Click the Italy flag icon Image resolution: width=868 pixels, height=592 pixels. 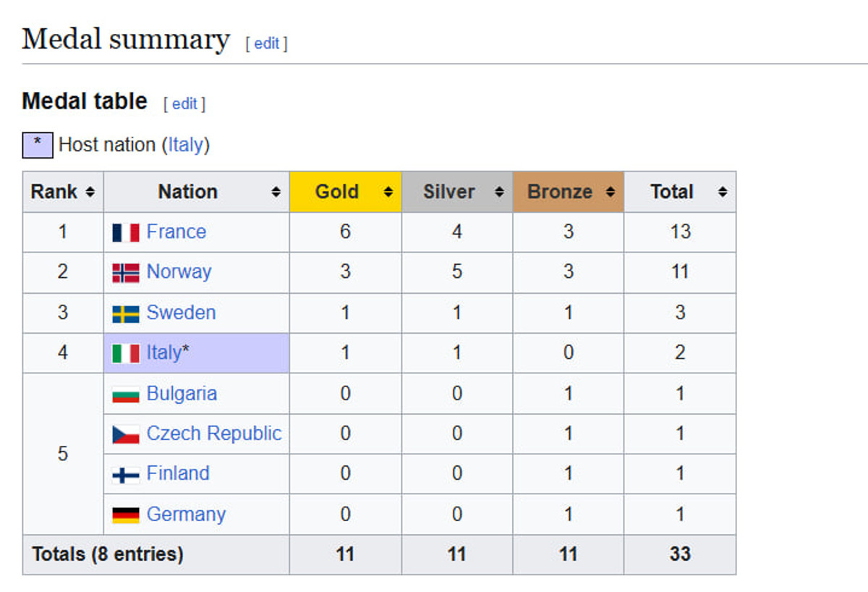tap(126, 353)
